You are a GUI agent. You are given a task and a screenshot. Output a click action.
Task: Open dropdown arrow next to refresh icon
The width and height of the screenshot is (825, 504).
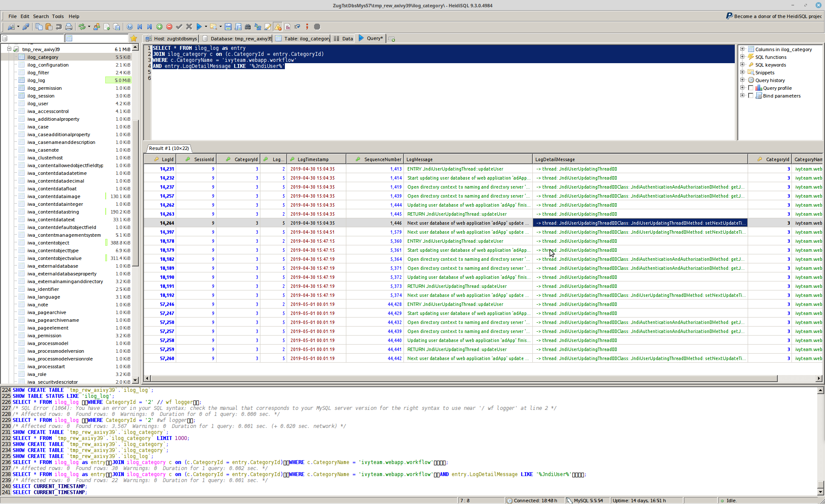point(89,27)
